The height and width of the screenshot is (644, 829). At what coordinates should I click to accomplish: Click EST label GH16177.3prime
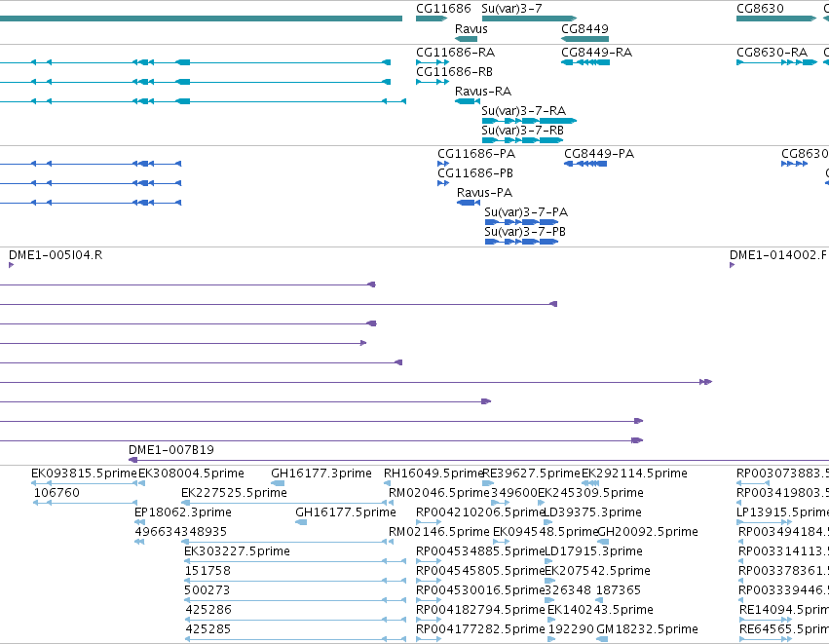point(320,474)
